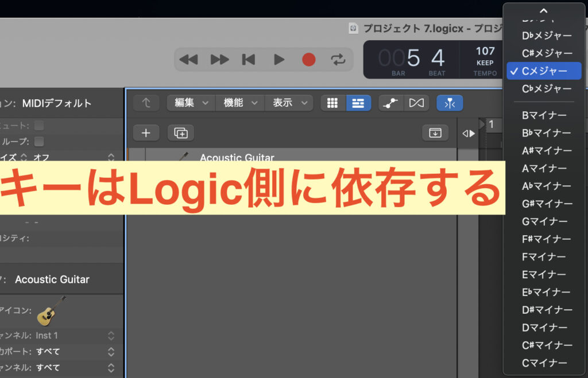Switch to the list view icon
The height and width of the screenshot is (378, 588).
click(x=358, y=103)
